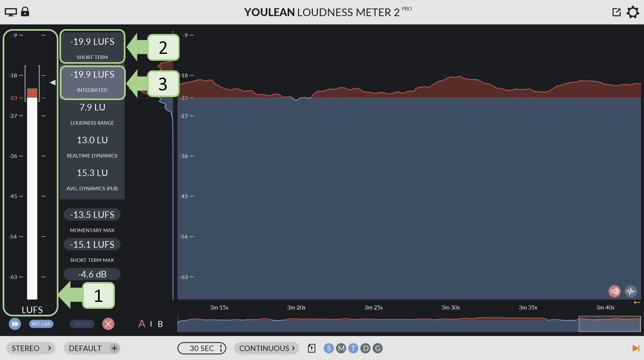Click the highlighted overview window thumbnail

(610, 324)
